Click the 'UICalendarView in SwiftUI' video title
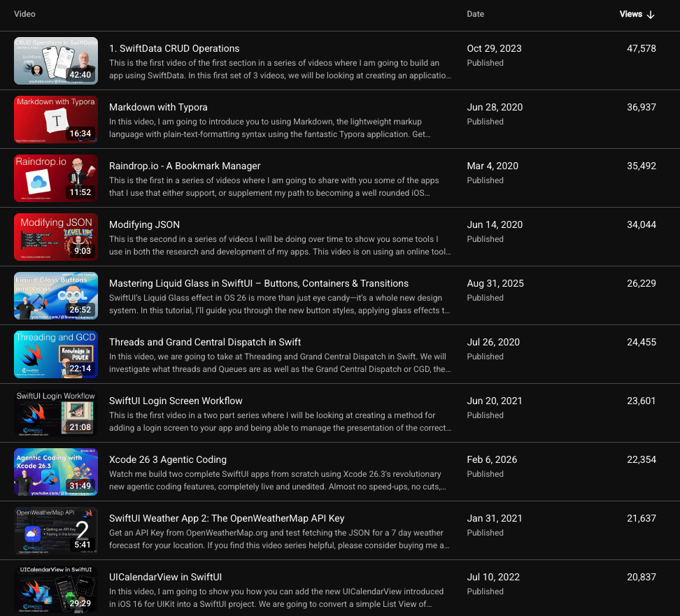 pyautogui.click(x=165, y=577)
